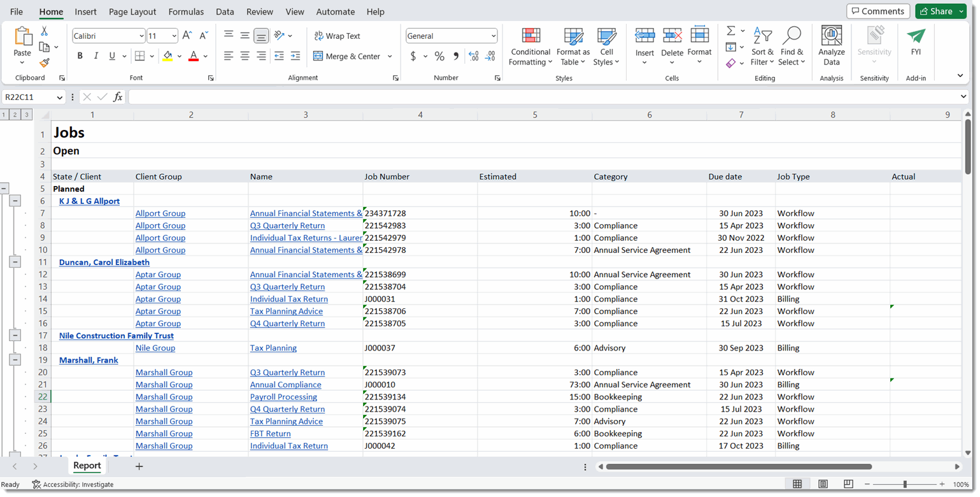Collapse the Duncan, Carol Elizabeth group
980x497 pixels.
point(15,262)
